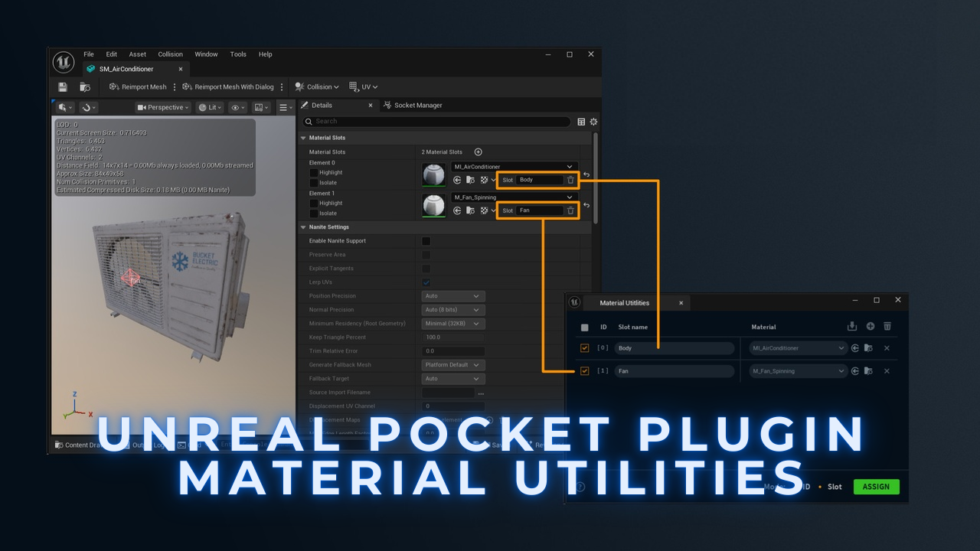Browse to Element 0 material in Content Browser
This screenshot has height=551, width=980.
tap(470, 180)
